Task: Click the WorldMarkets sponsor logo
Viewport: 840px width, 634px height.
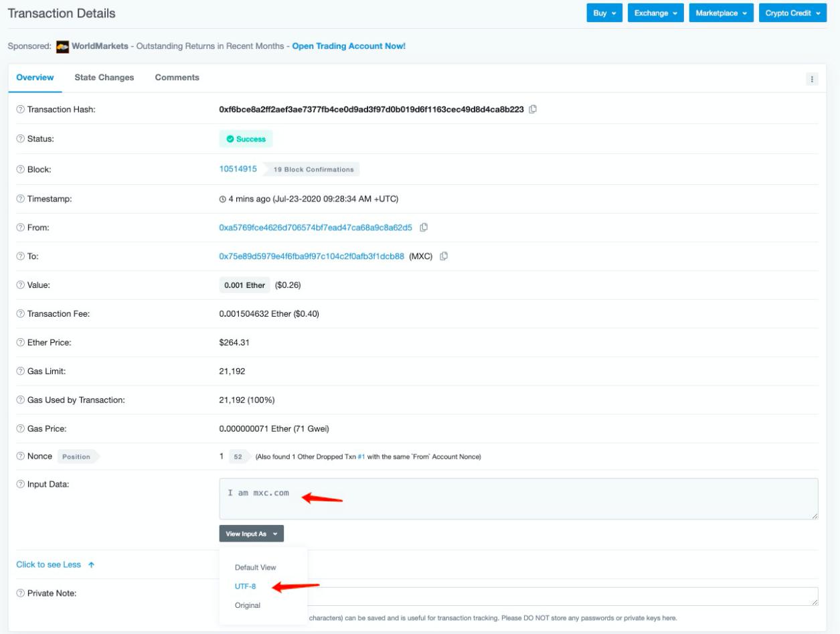Action: 62,46
